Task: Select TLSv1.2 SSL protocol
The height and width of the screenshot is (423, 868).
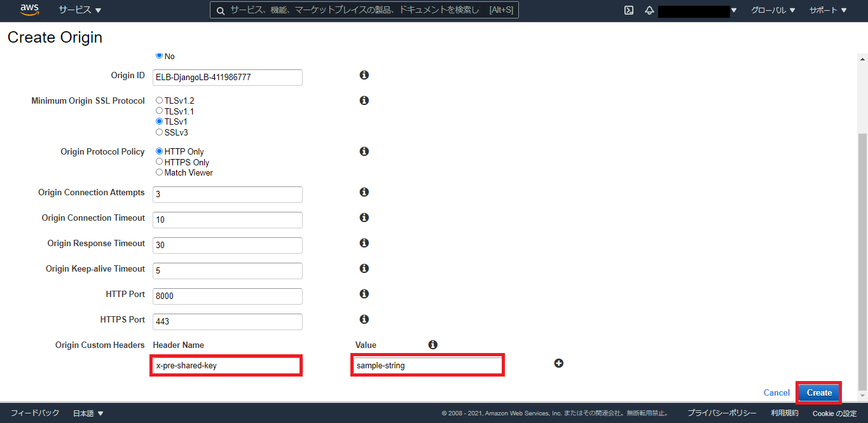Action: 160,101
